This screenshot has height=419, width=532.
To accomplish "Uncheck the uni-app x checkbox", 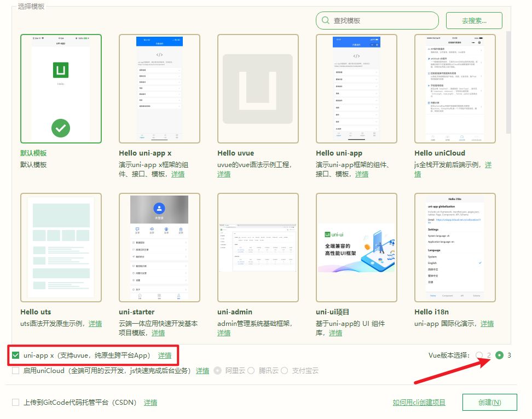I will (16, 355).
